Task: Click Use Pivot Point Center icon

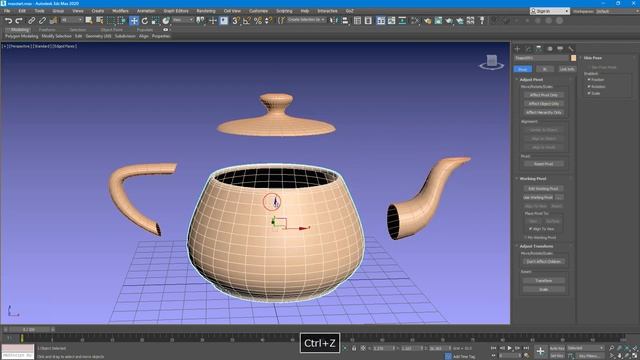Action: click(x=200, y=20)
